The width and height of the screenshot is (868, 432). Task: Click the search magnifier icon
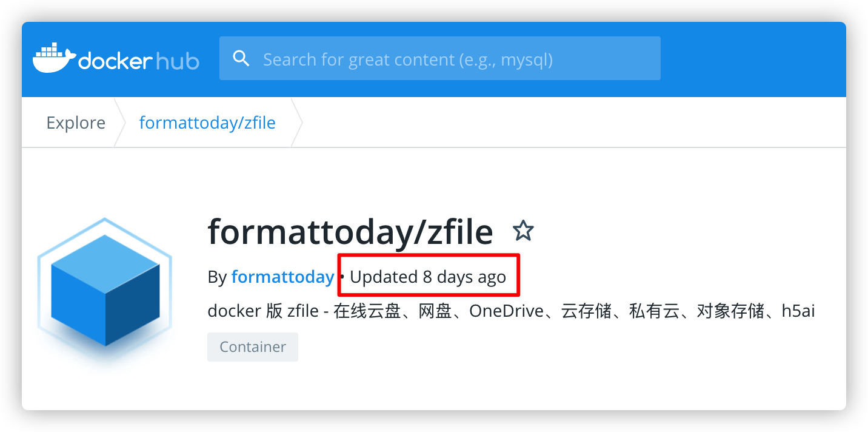point(241,59)
